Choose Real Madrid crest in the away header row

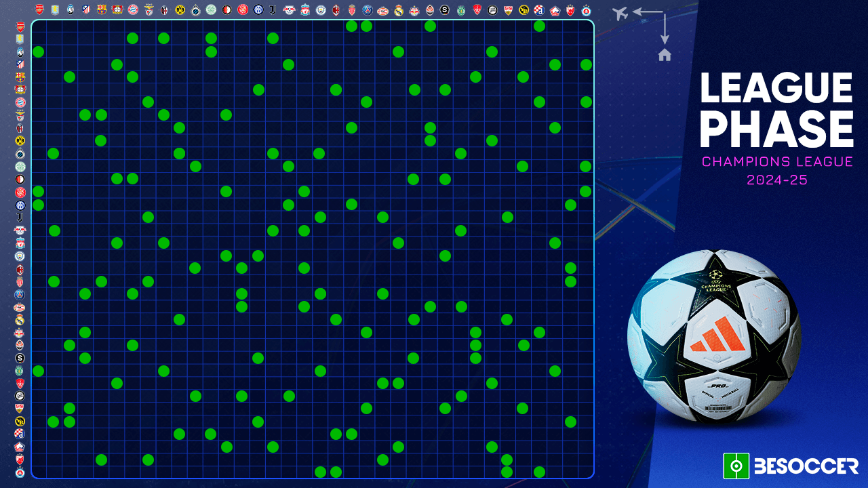pyautogui.click(x=398, y=10)
